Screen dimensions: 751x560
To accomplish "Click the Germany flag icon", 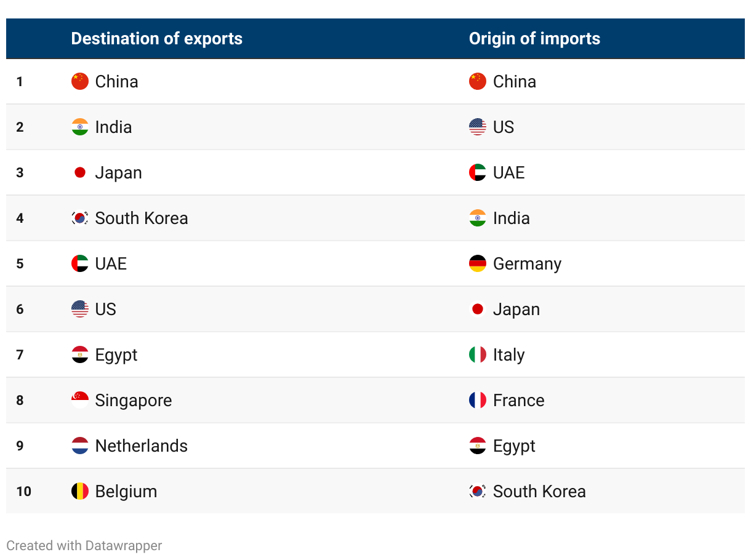I will point(478,263).
